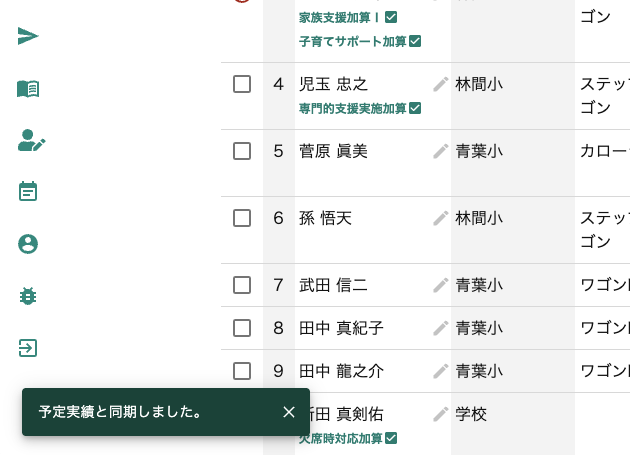
Task: Open the account profile icon in sidebar
Action: [28, 244]
